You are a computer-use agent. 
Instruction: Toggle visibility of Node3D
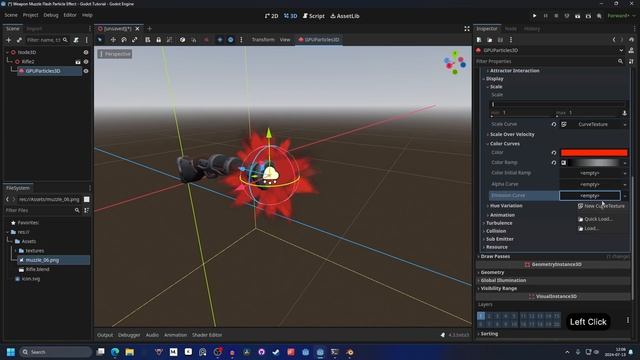click(x=86, y=52)
